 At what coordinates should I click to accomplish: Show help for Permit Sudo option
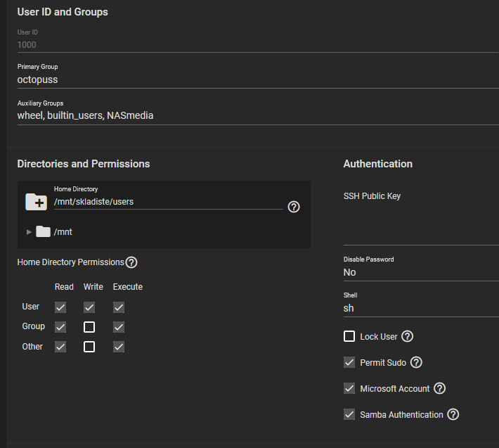click(x=416, y=362)
